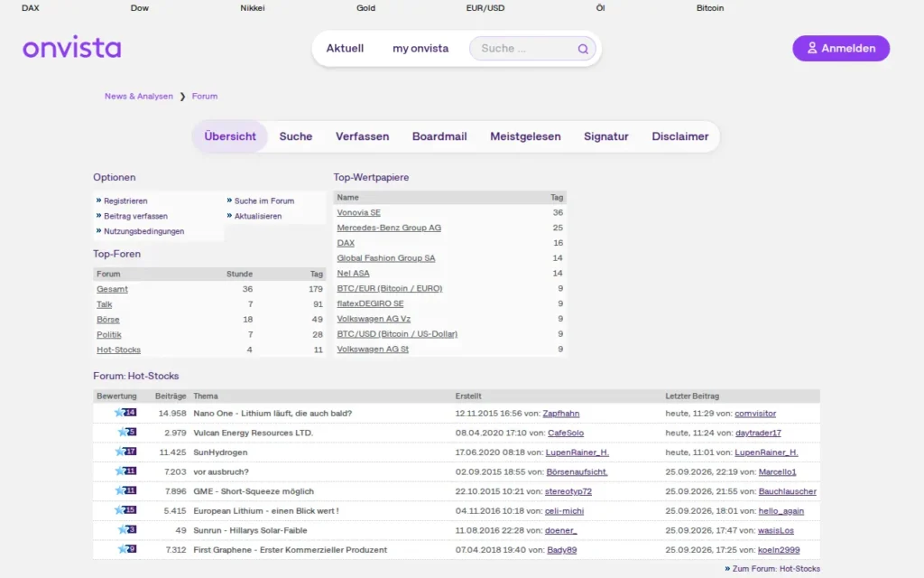Open the Global Fashion Group SA link
Viewport: 924px width, 578px height.
[386, 257]
